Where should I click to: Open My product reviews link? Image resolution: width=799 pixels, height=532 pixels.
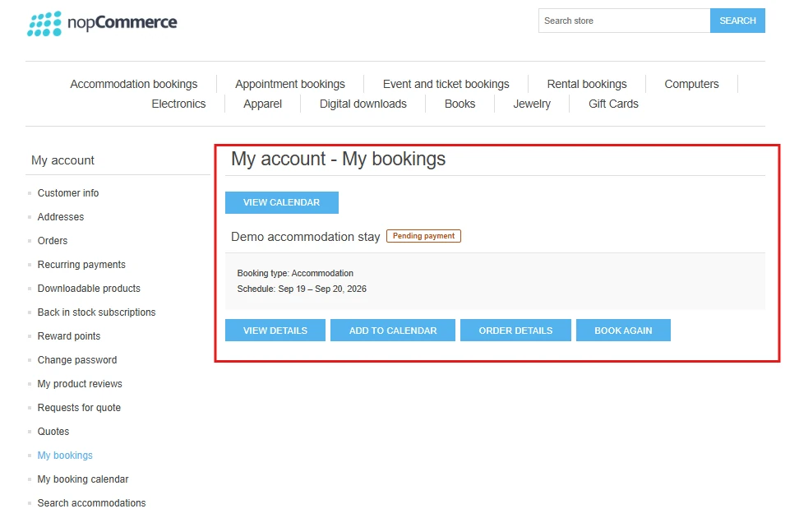point(80,384)
